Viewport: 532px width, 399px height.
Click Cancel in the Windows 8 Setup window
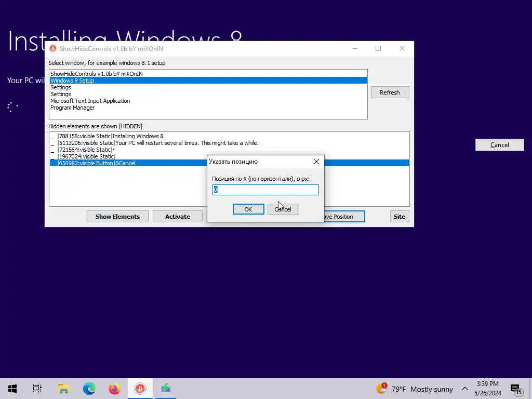[499, 145]
